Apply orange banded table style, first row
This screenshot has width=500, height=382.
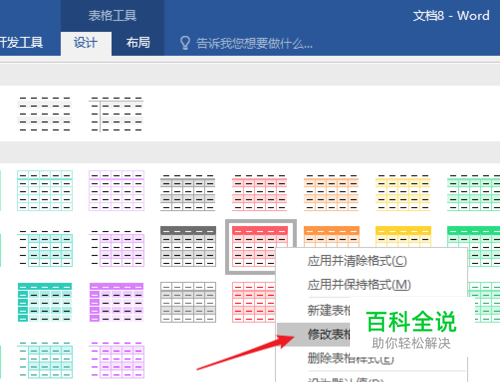pyautogui.click(x=331, y=192)
